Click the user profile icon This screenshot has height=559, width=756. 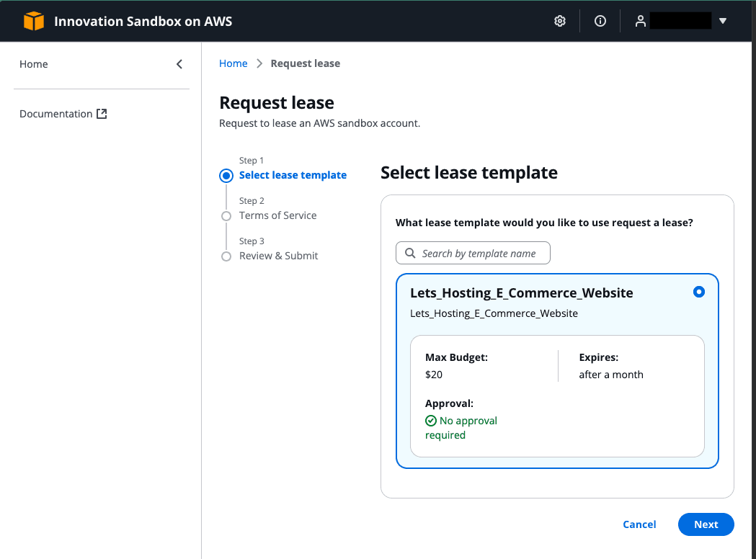[x=640, y=21]
